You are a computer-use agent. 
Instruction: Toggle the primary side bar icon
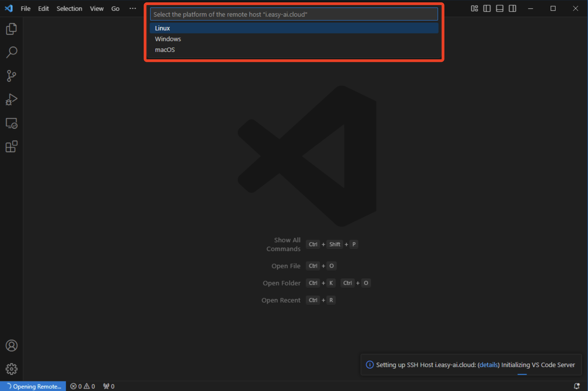point(487,8)
